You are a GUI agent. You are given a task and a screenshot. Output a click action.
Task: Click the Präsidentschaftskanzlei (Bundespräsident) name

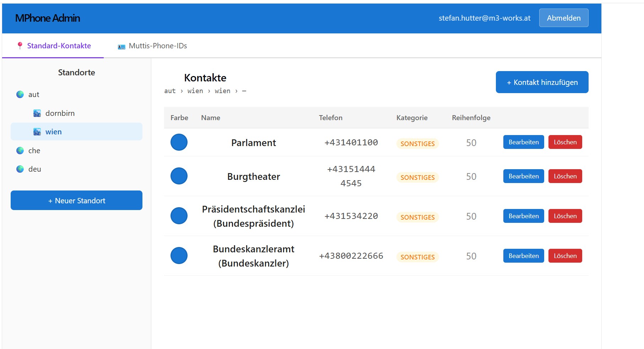tap(254, 216)
